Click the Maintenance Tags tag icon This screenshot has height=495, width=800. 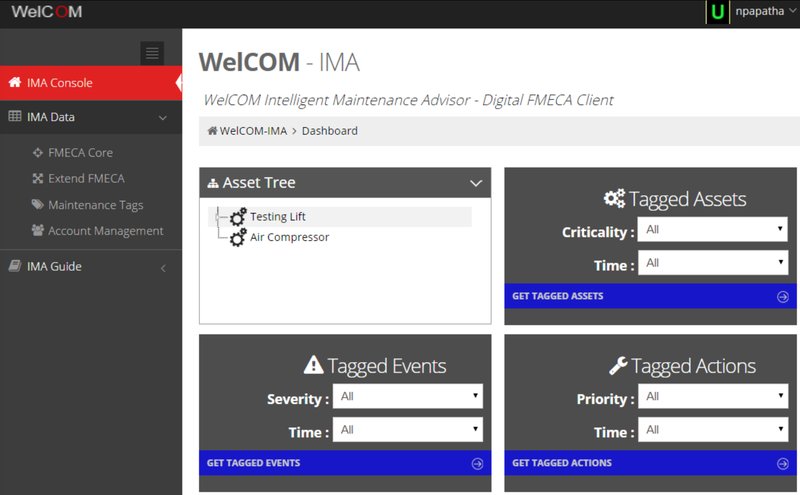click(x=38, y=205)
